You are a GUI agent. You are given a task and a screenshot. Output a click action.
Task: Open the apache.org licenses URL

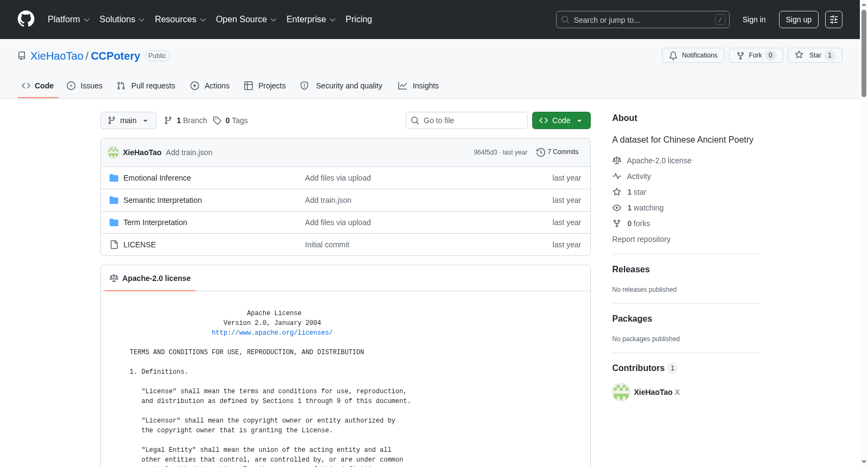272,332
